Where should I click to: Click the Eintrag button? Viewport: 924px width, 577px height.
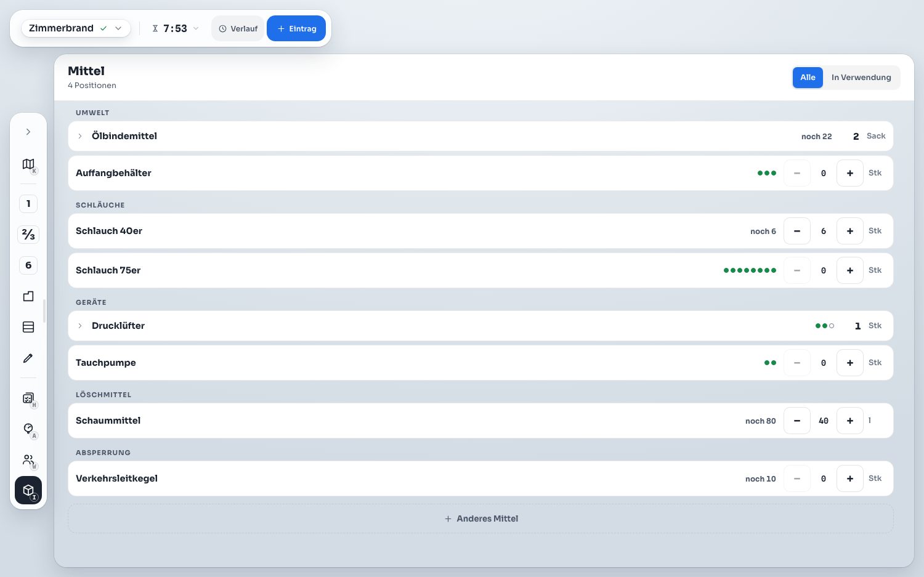(x=296, y=28)
